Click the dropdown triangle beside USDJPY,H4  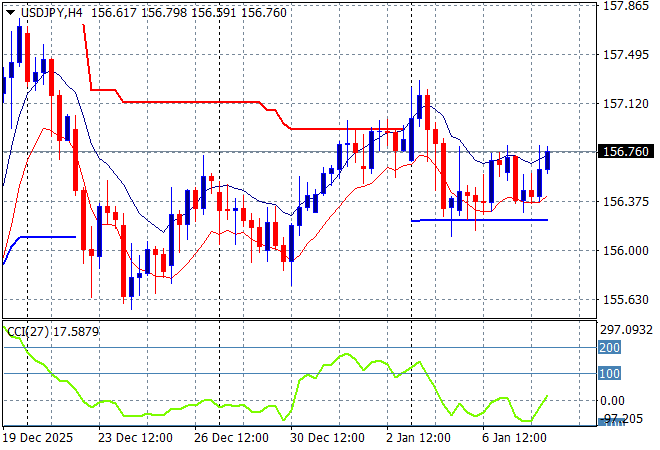coord(10,10)
